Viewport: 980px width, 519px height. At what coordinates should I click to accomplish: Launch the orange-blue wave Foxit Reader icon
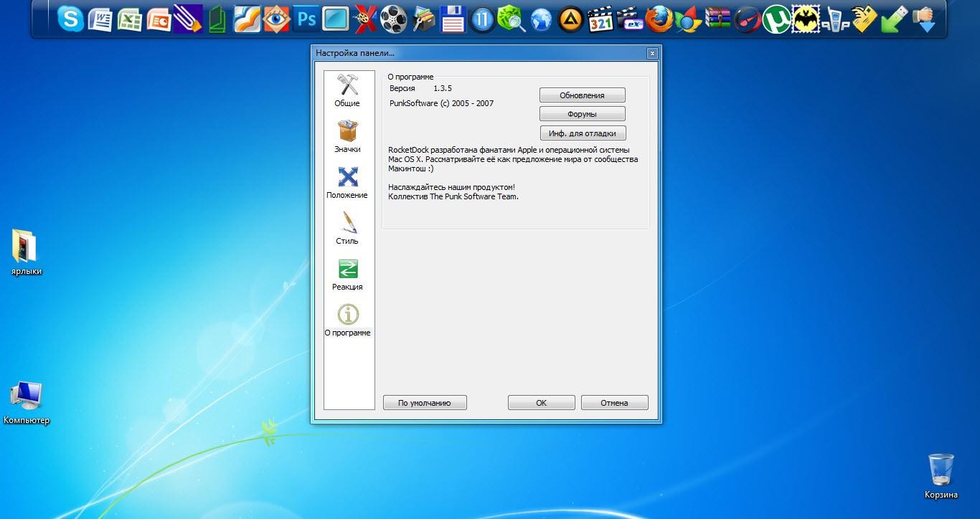pos(247,19)
